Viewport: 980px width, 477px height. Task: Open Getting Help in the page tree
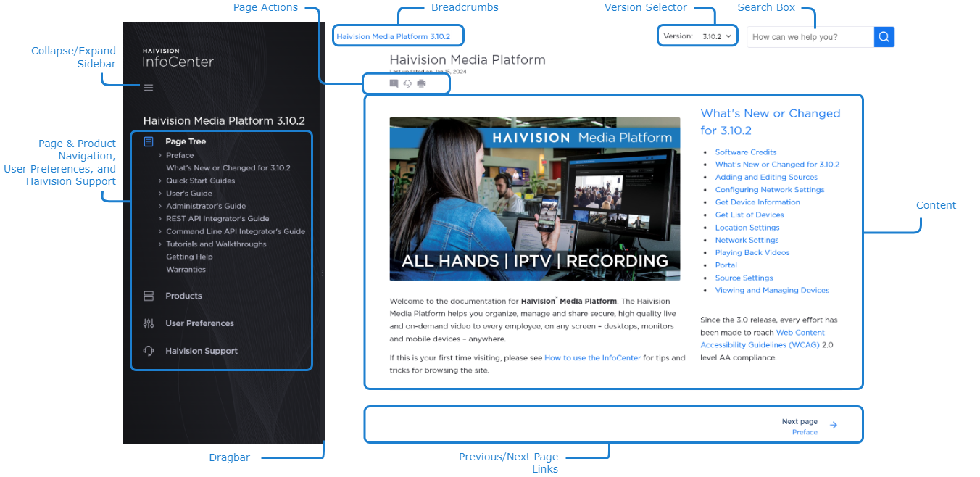(189, 257)
